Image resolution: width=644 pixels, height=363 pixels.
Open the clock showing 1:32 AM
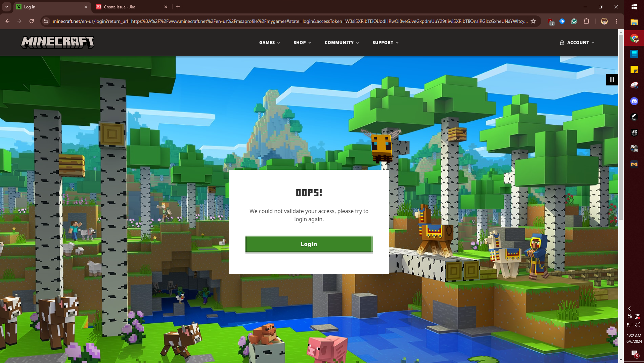click(x=634, y=338)
